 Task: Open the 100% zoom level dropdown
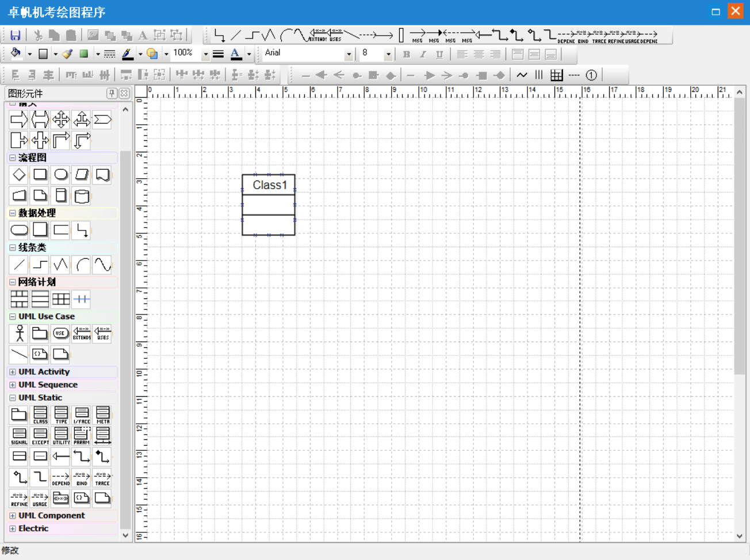click(x=205, y=55)
